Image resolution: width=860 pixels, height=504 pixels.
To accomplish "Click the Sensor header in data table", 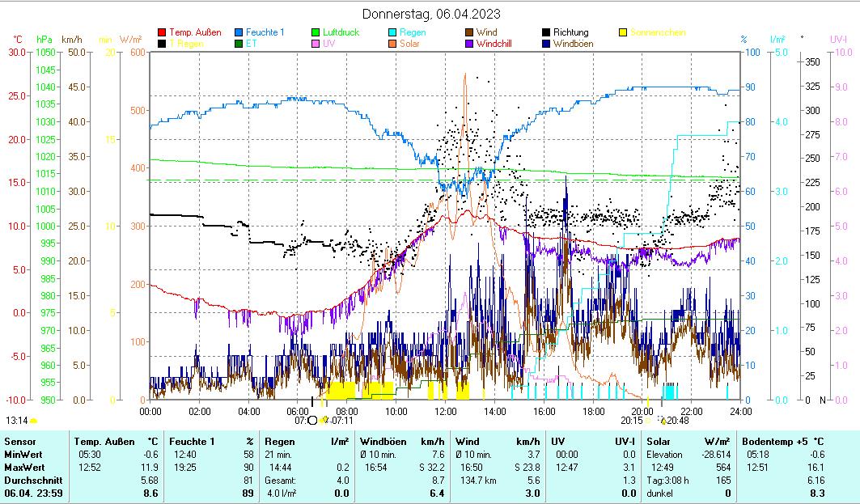I will click(19, 441).
